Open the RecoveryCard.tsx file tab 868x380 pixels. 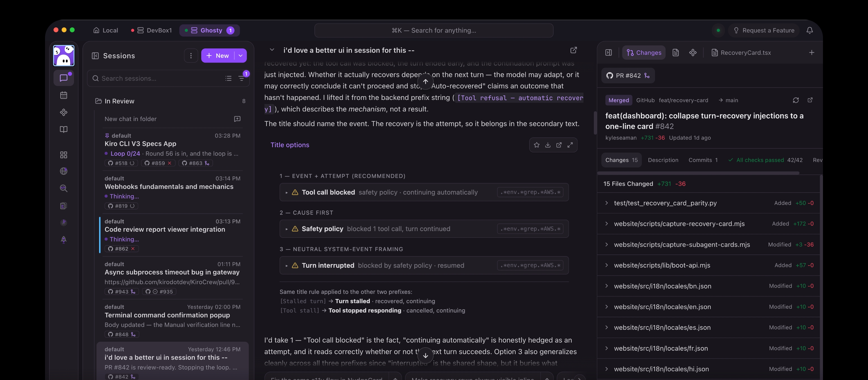[741, 53]
